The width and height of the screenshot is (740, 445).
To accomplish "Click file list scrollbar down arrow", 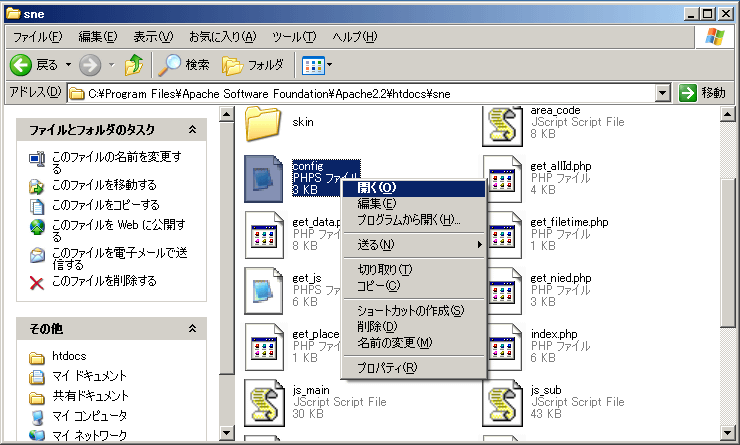I will (x=727, y=432).
